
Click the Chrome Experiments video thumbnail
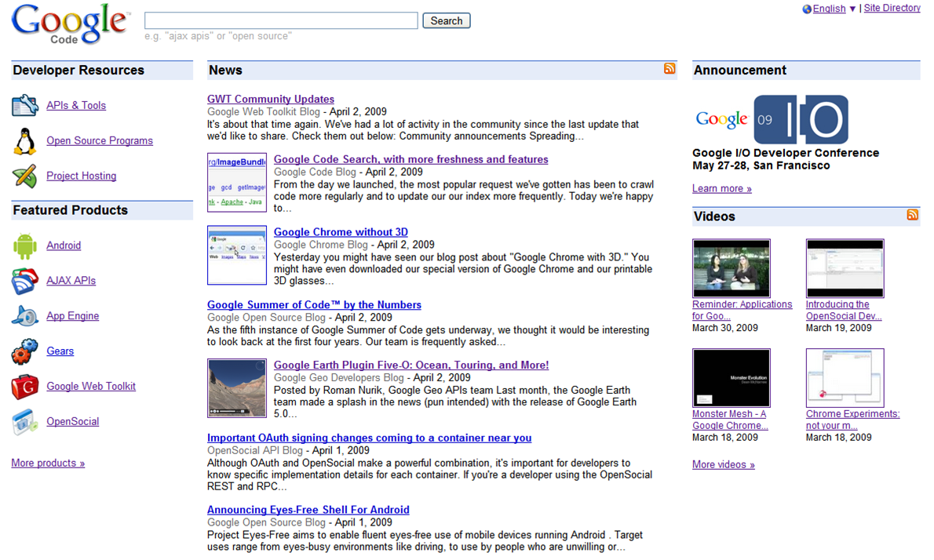(x=845, y=378)
